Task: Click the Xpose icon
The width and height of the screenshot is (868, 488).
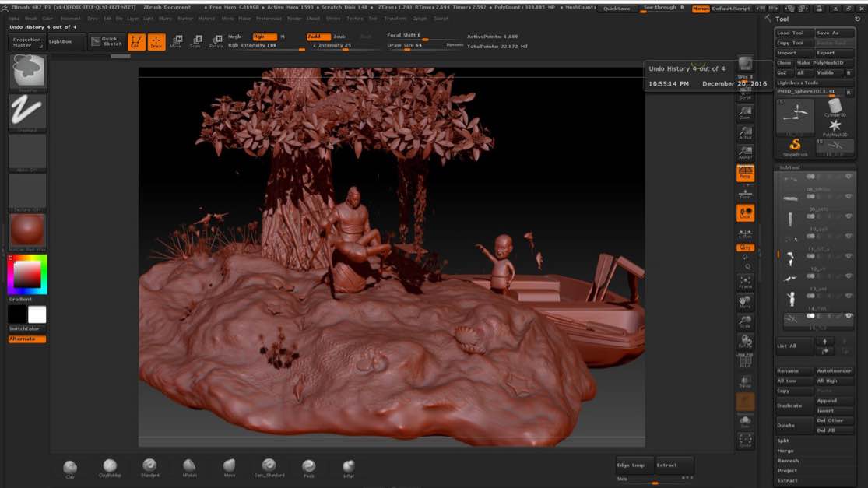Action: pos(745,441)
